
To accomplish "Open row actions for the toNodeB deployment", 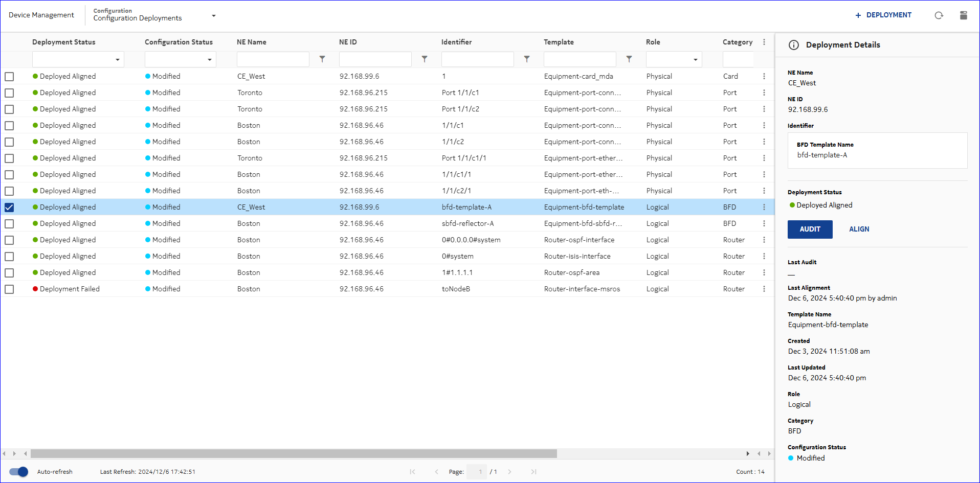I will (x=764, y=289).
